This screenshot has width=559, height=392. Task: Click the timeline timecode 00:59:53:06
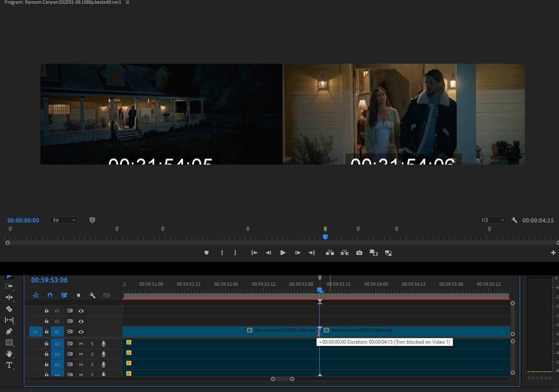[49, 280]
